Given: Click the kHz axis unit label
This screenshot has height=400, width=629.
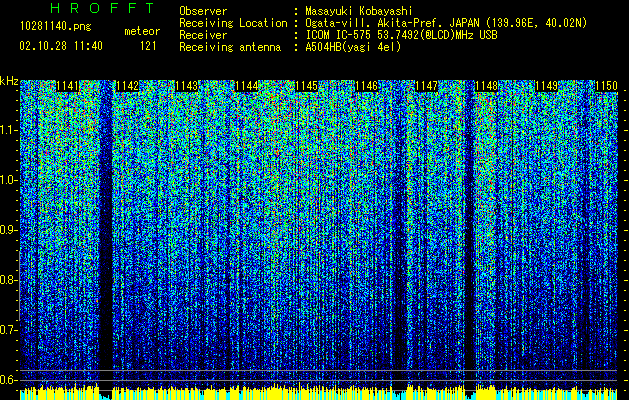Looking at the screenshot, I should (9, 81).
